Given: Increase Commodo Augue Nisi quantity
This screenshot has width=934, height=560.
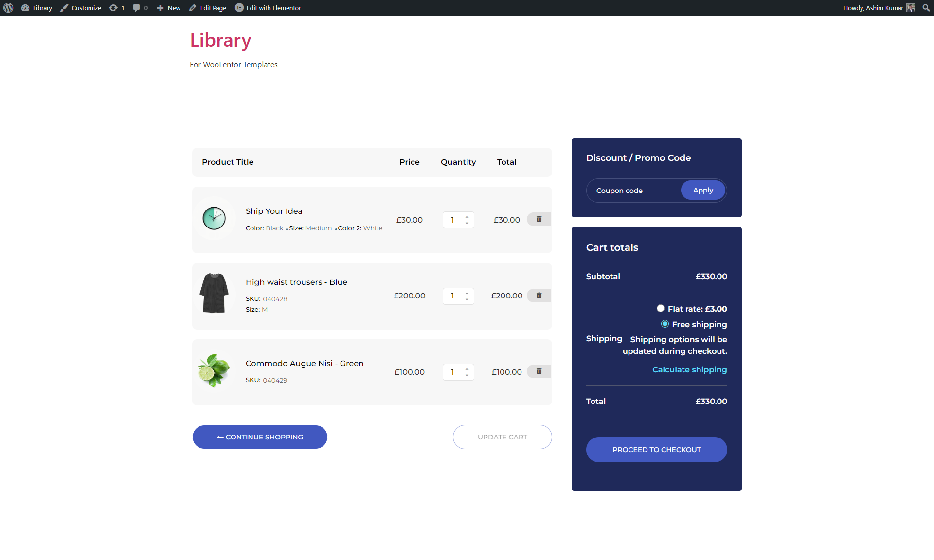Looking at the screenshot, I should tap(467, 368).
